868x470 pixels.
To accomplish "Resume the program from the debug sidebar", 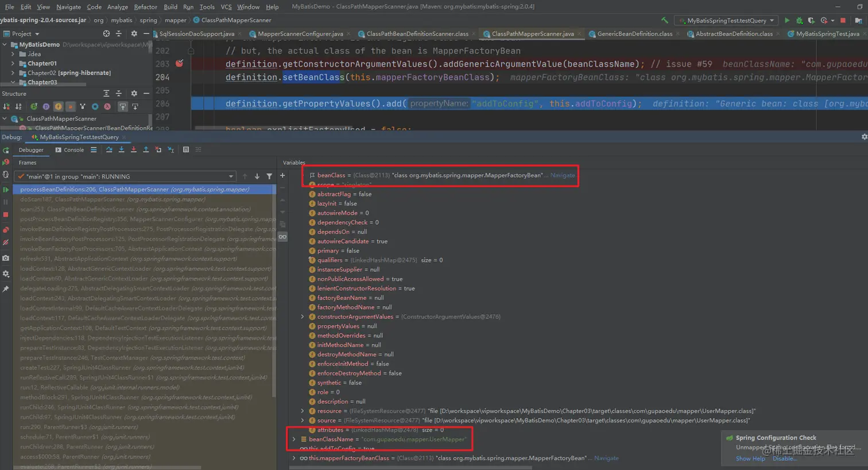I will click(6, 190).
